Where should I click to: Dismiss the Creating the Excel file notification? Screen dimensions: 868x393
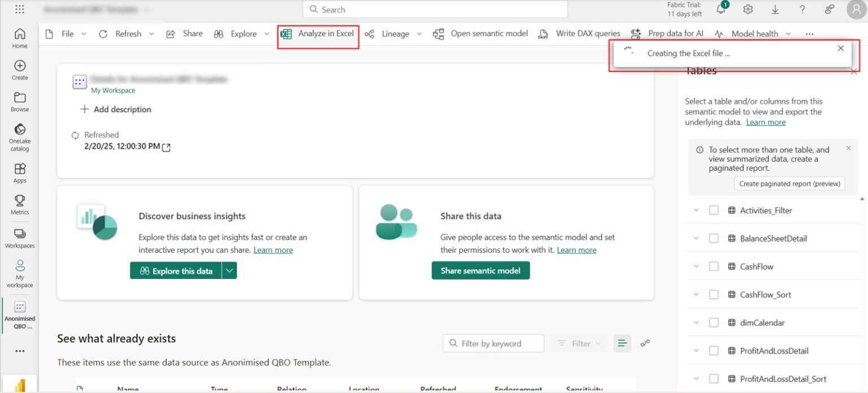point(840,49)
